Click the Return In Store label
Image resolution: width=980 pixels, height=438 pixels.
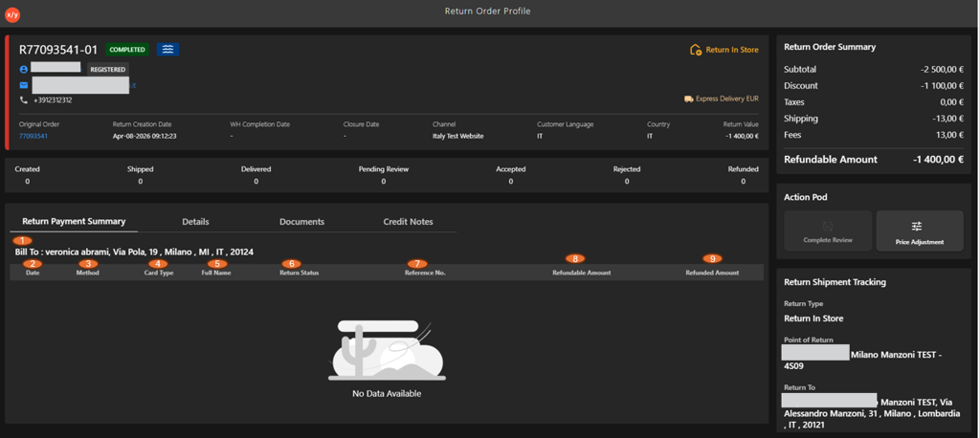(732, 50)
